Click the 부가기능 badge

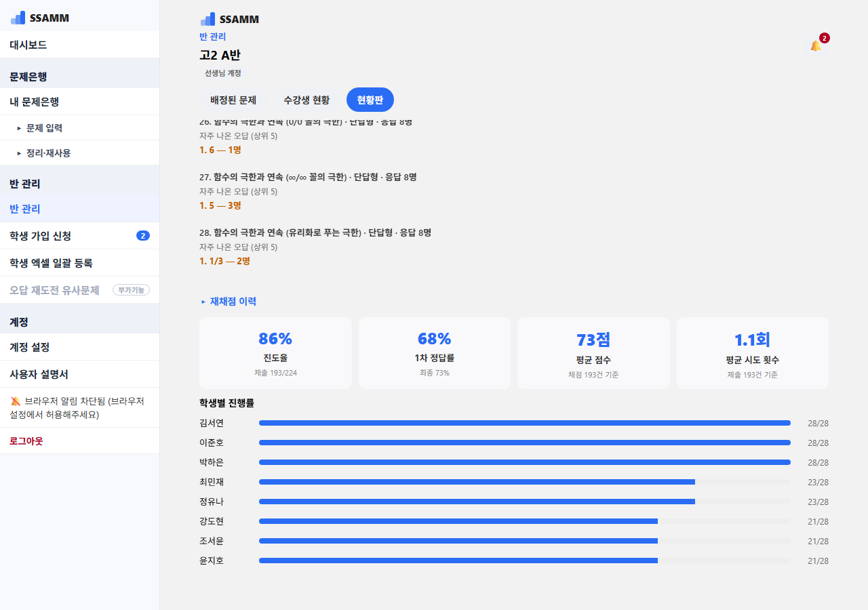tap(131, 290)
